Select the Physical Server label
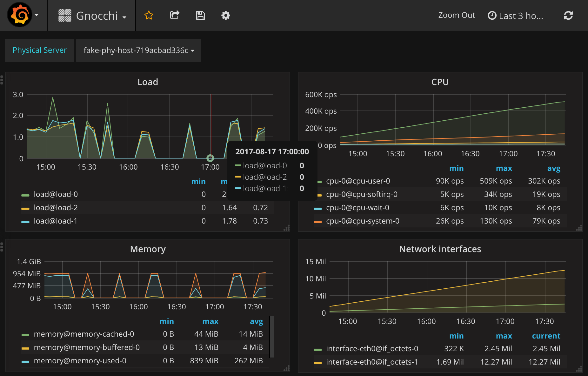The width and height of the screenshot is (588, 376). click(39, 50)
